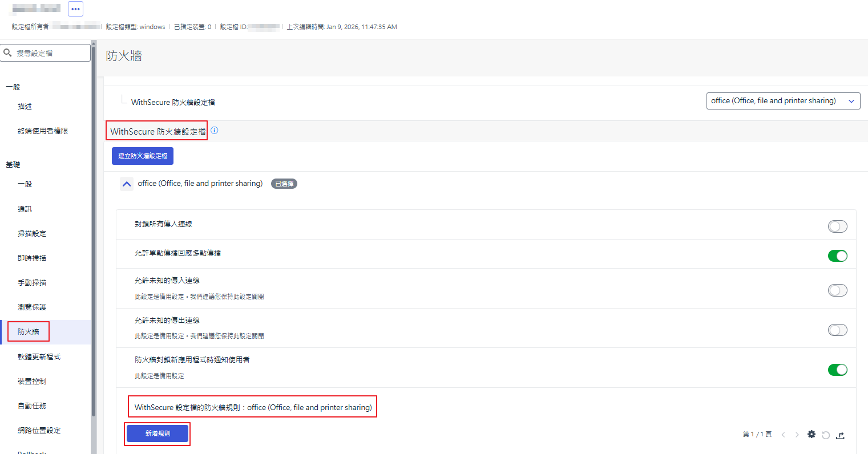Disable 允許單點傳播回應多點傳播 switch

point(838,256)
